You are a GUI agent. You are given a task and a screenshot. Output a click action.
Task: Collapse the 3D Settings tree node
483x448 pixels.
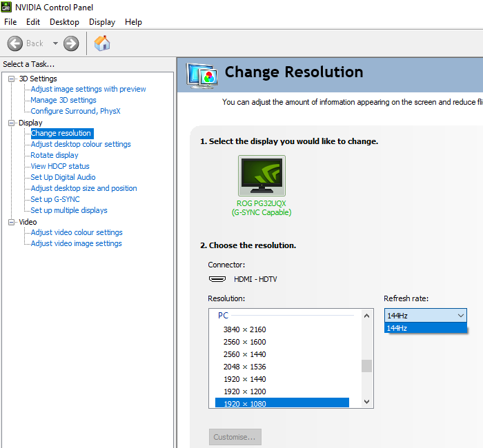pos(12,79)
